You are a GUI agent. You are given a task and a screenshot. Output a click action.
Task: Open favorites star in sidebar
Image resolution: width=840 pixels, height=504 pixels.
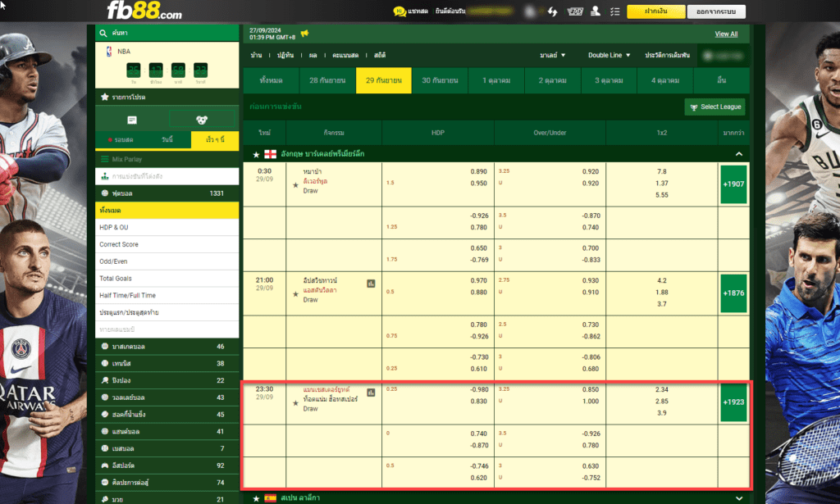pyautogui.click(x=105, y=97)
